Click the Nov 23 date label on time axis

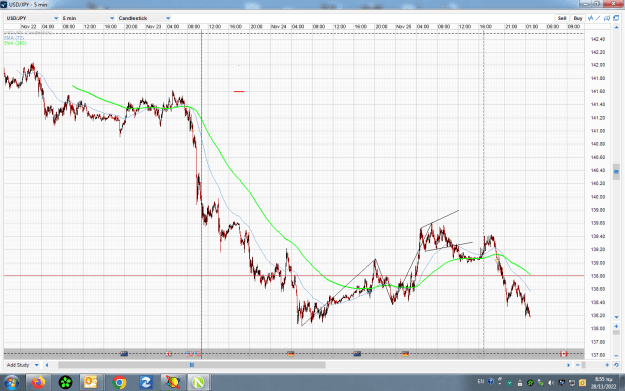click(153, 27)
